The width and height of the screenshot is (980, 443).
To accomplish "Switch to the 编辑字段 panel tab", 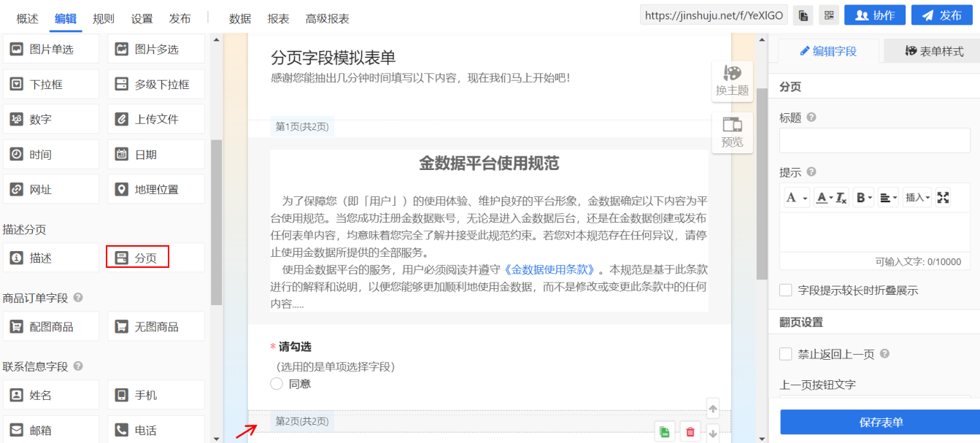I will click(827, 51).
